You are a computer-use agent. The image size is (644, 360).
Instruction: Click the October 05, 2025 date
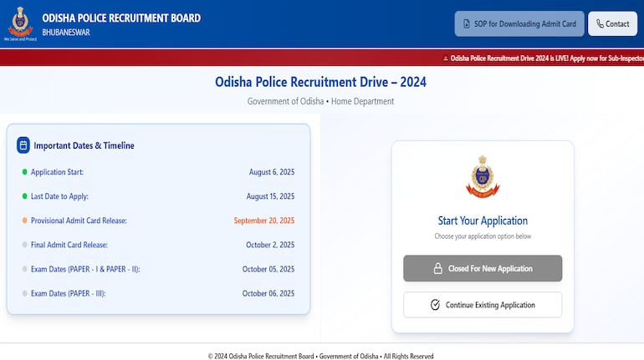[268, 269]
